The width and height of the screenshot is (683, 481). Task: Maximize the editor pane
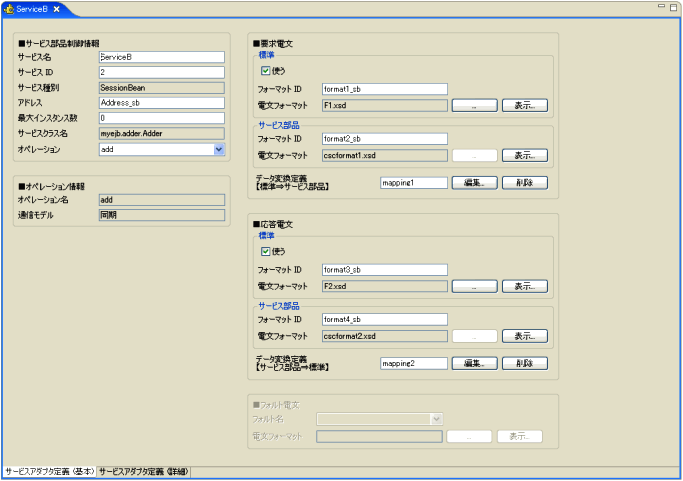674,6
